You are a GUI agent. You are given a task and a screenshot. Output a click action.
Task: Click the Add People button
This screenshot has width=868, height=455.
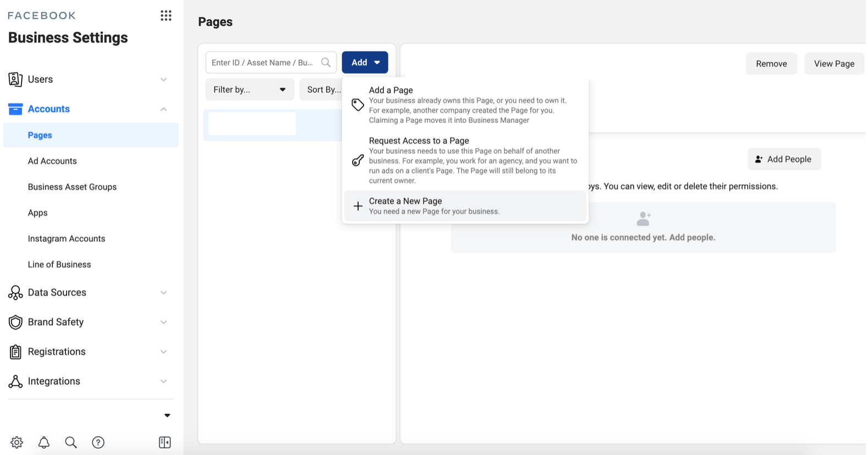(784, 159)
